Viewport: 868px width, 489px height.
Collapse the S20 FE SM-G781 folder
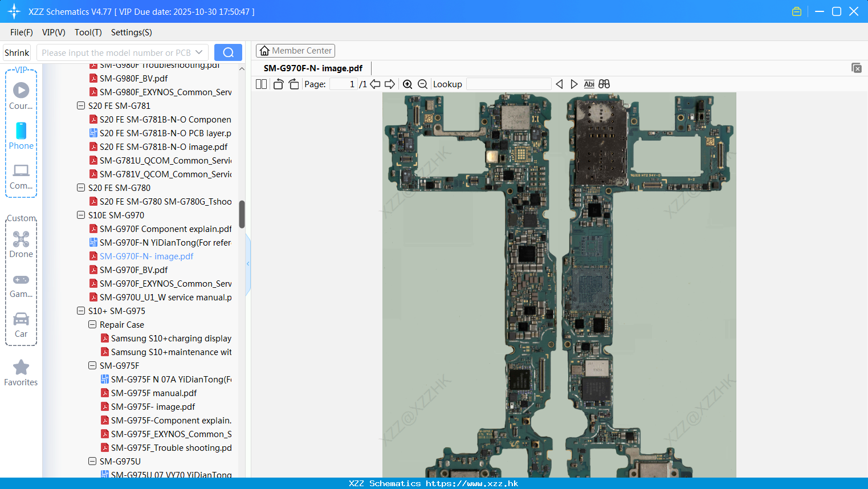(81, 105)
